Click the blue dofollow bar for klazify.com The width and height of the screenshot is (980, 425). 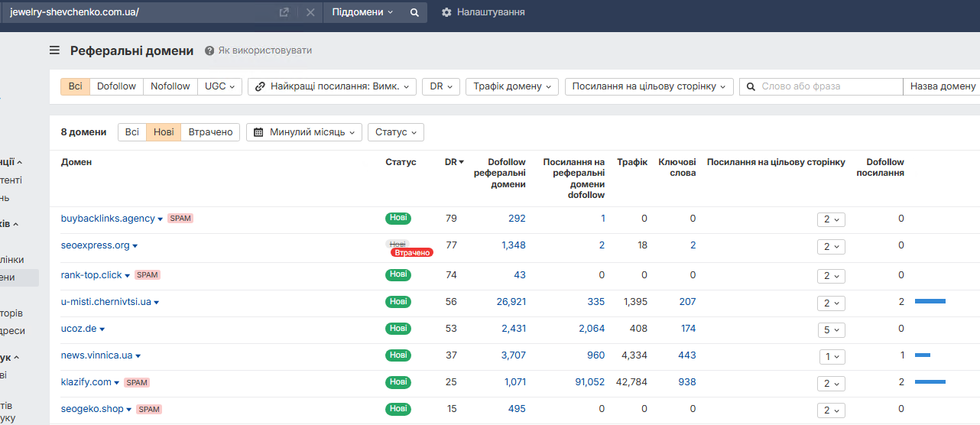click(930, 381)
